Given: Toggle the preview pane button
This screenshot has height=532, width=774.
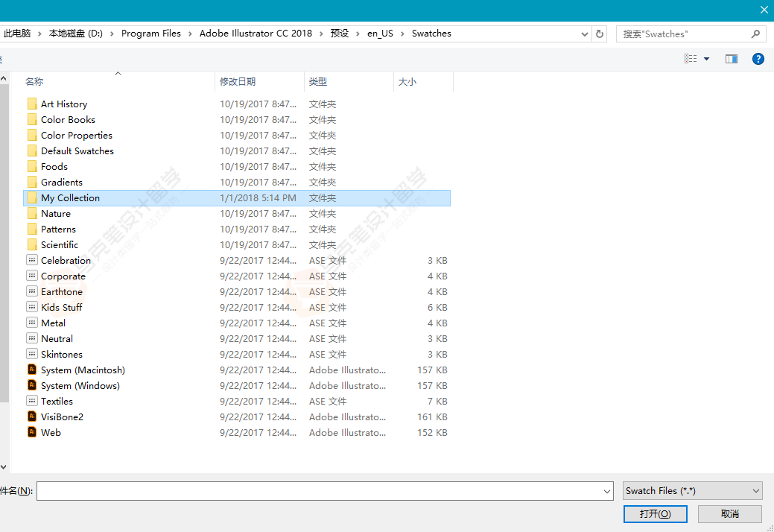Looking at the screenshot, I should pos(731,59).
